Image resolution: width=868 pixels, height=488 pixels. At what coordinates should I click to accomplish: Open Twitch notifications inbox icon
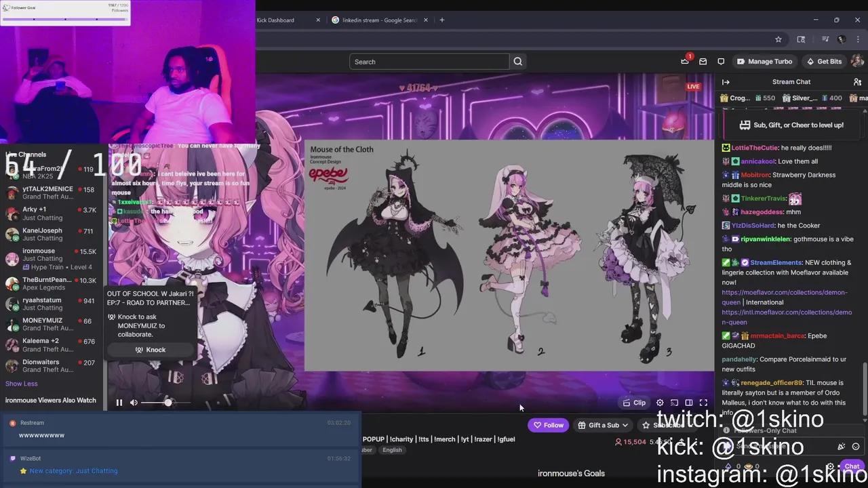click(703, 62)
